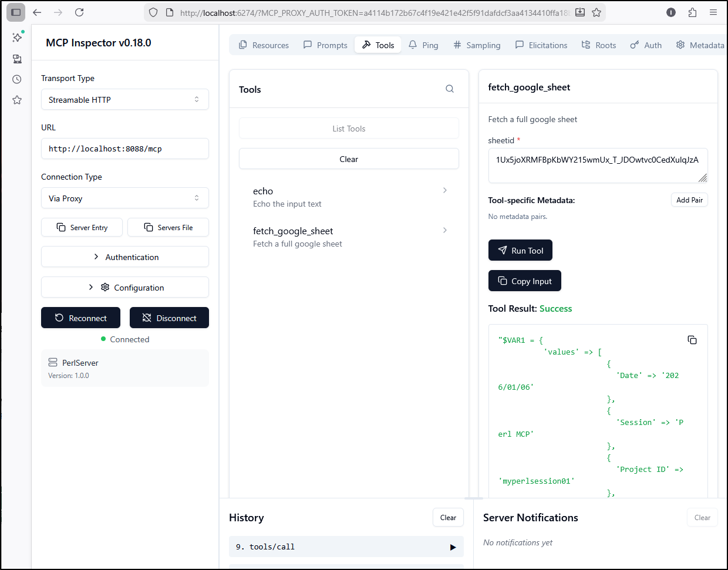Open the Connection Type Via Proxy dropdown
728x570 pixels.
coord(124,198)
